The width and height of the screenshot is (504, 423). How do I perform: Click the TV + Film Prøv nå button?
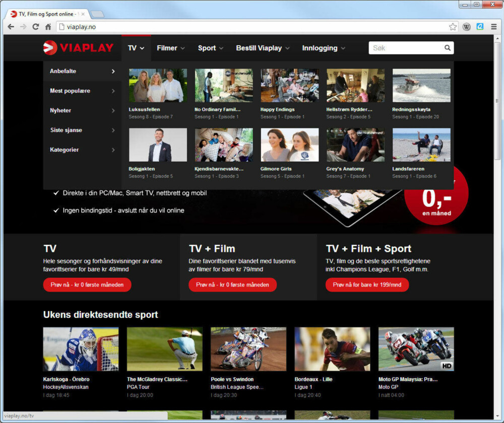[233, 285]
